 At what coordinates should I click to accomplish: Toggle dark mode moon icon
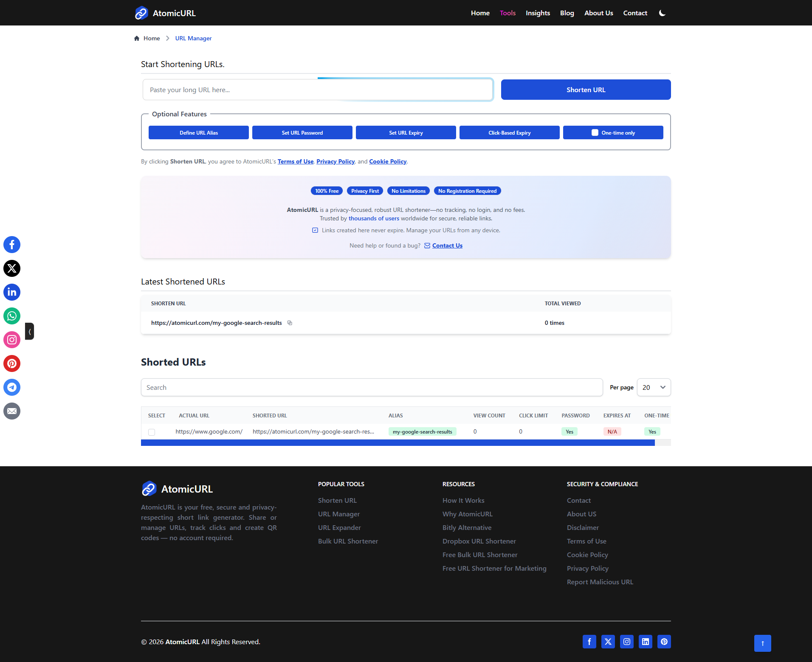[662, 13]
